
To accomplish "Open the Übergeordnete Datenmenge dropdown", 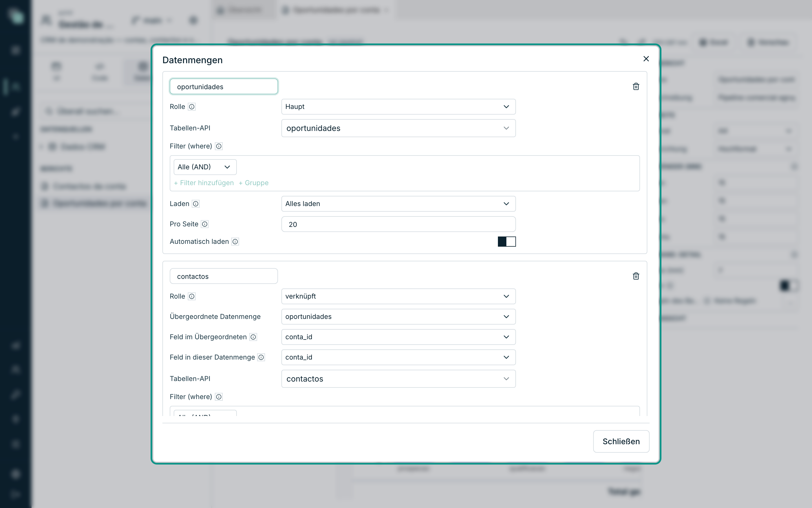I will 398,316.
